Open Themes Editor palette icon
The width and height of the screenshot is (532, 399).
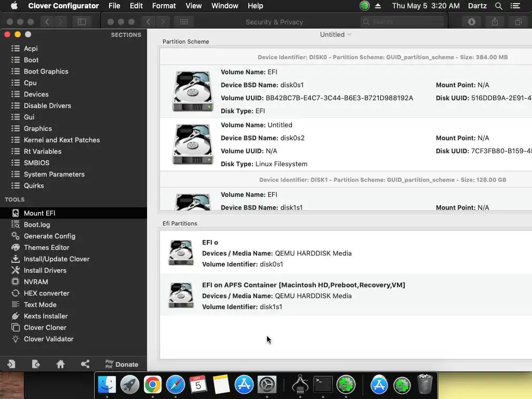pos(16,247)
